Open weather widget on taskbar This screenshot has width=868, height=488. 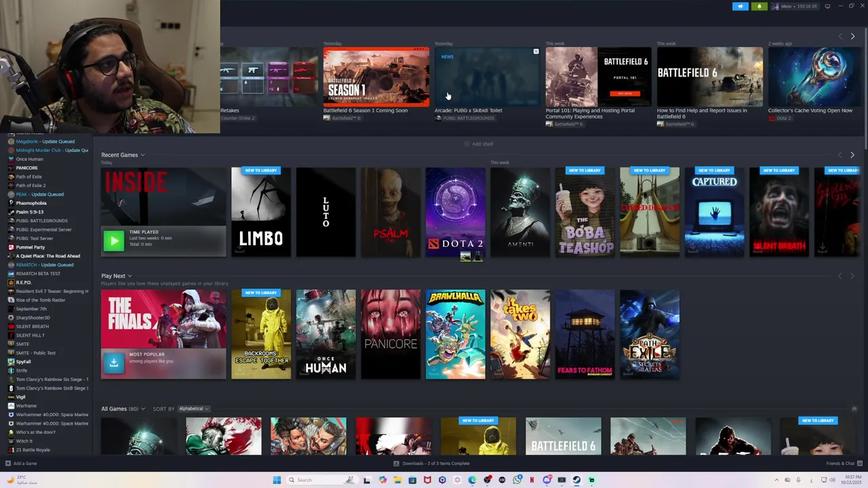(x=22, y=480)
